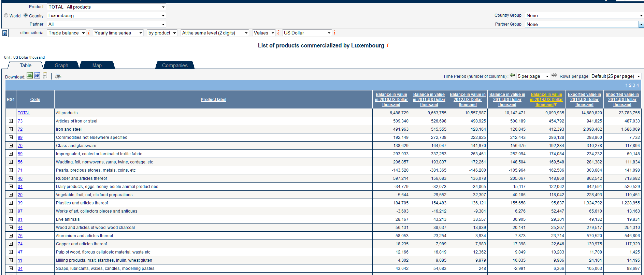The width and height of the screenshot is (644, 275).
Task: Open the Partner All dropdown
Action: (106, 24)
